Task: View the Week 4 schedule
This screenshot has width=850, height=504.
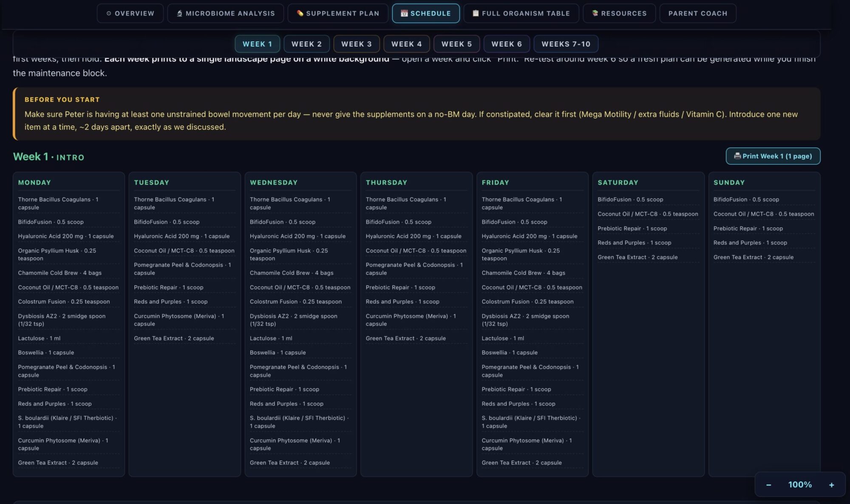Action: tap(407, 44)
